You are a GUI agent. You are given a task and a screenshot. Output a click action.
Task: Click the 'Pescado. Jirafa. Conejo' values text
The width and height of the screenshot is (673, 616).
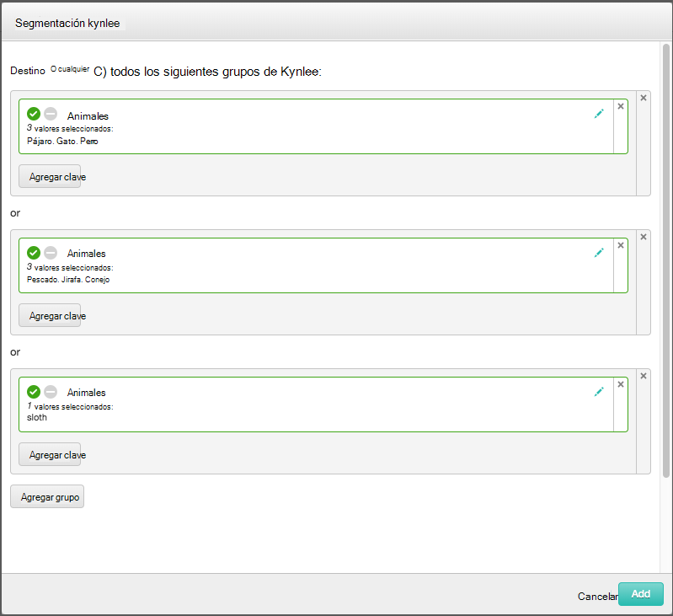[68, 280]
